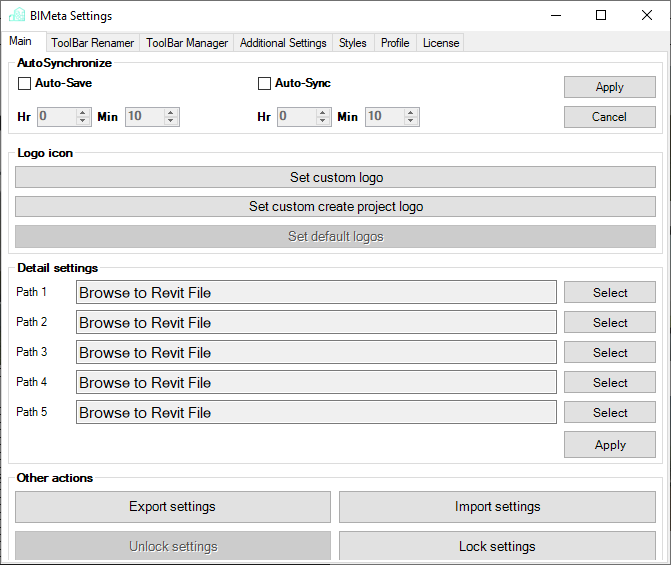The image size is (671, 565).
Task: Increase Auto-Save hours with up arrow
Action: (x=84, y=112)
